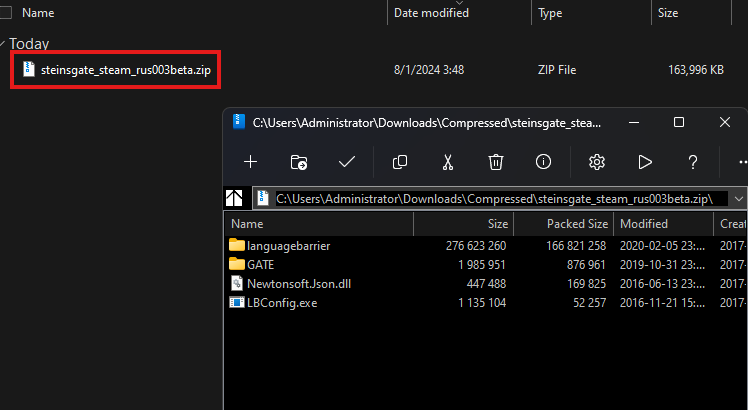
Task: Click the languagebarrier folder icon
Action: pos(237,245)
